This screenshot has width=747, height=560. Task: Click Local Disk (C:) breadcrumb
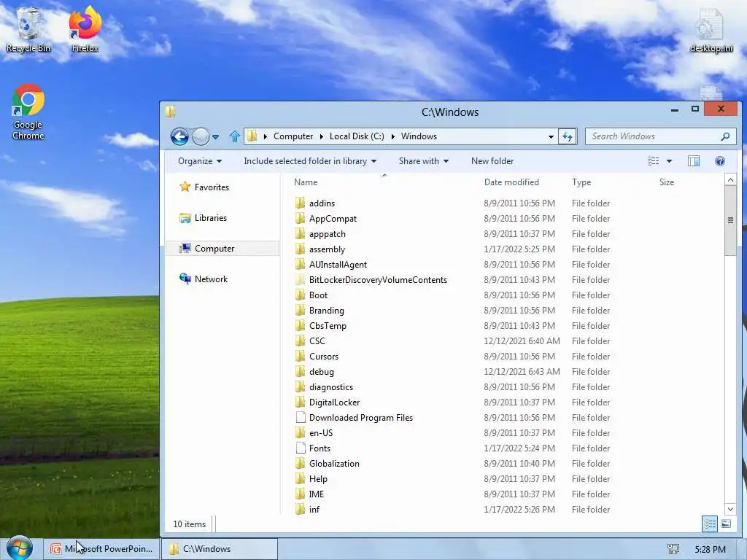pos(357,136)
